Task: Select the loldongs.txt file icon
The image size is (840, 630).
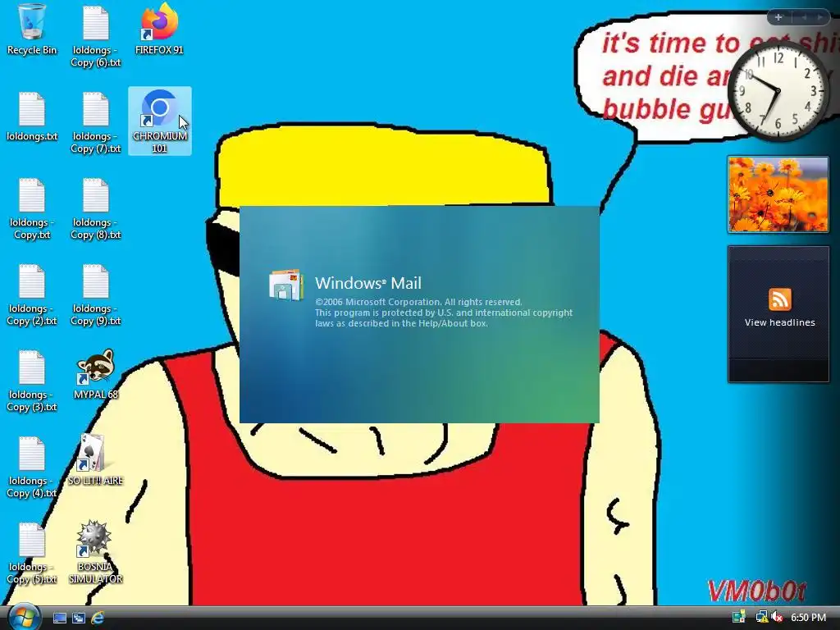Action: pyautogui.click(x=32, y=116)
